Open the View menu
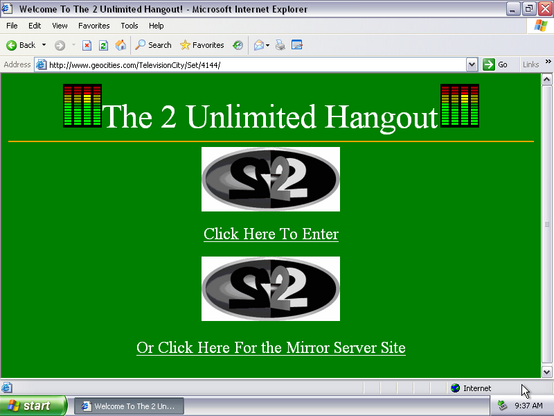The image size is (554, 416). pyautogui.click(x=59, y=26)
